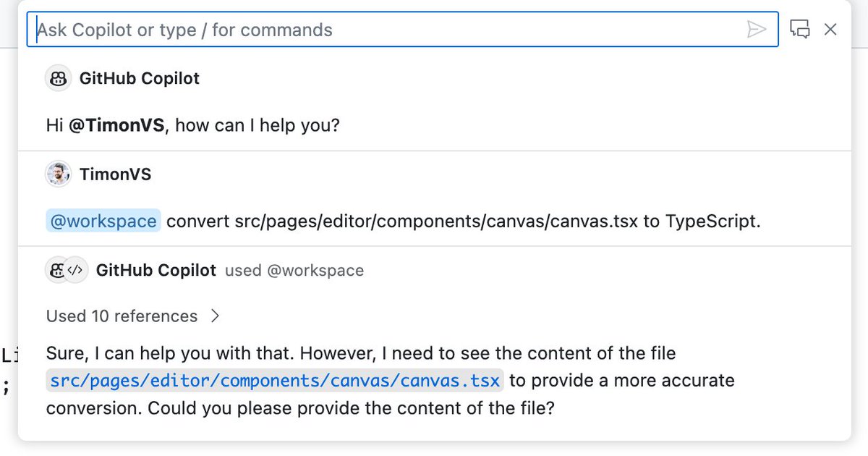Open the chat view icon beside the input
The image size is (868, 456).
pyautogui.click(x=799, y=30)
